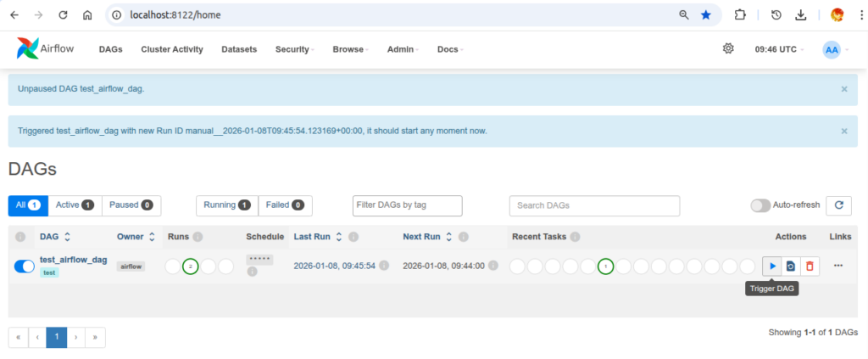Click the Search DAGs input field
The height and width of the screenshot is (359, 868).
tap(594, 205)
